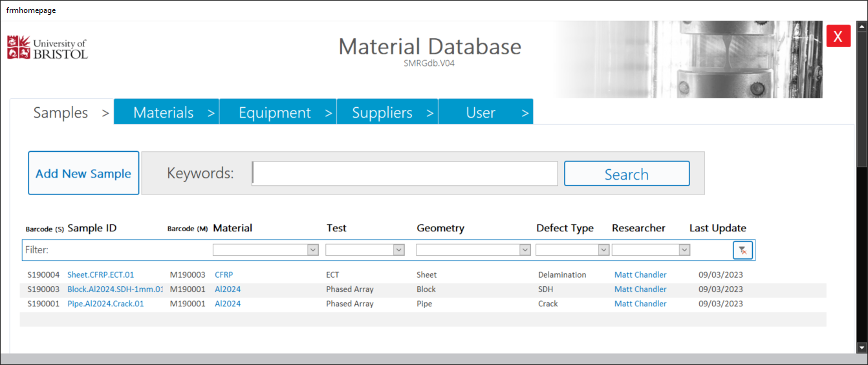
Task: Click the ECT test cell
Action: point(332,275)
